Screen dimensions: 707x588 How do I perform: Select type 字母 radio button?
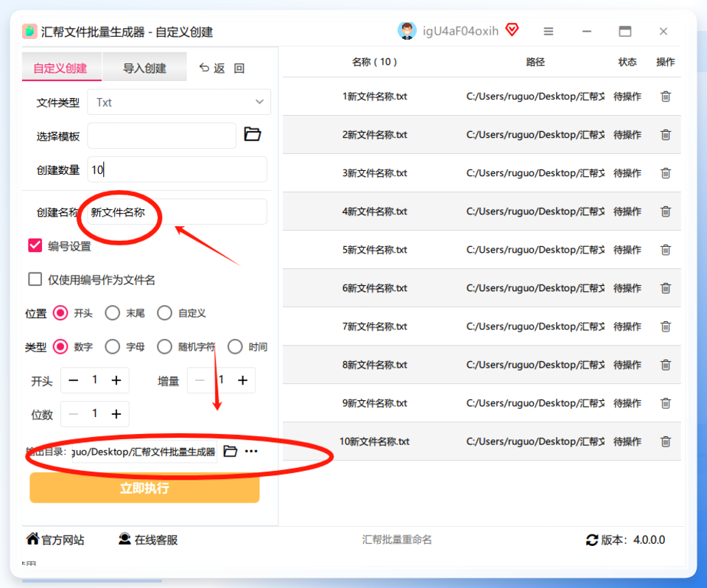pos(112,347)
